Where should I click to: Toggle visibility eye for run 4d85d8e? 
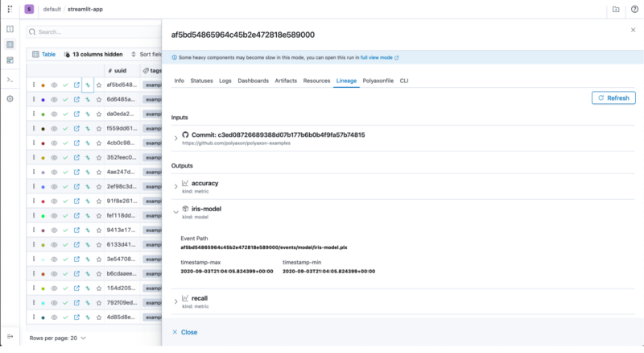[x=54, y=318]
